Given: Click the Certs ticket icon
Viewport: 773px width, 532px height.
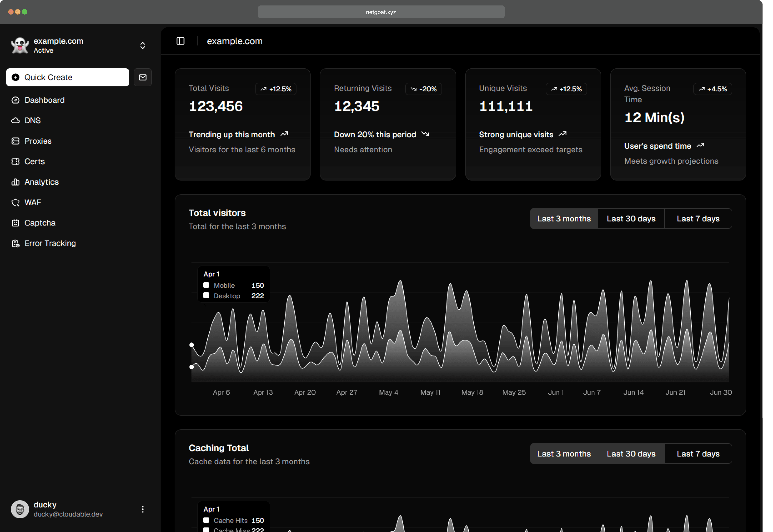Looking at the screenshot, I should (15, 161).
